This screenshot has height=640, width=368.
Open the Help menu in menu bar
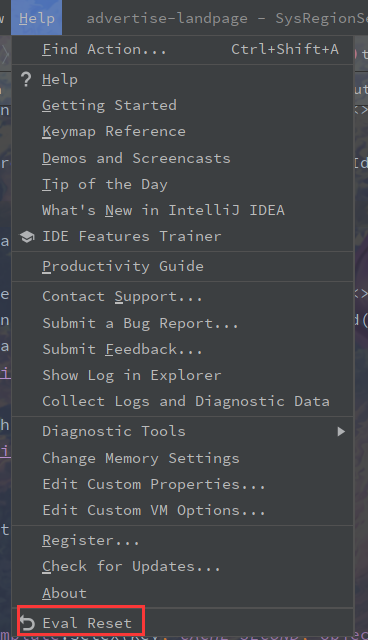click(x=37, y=18)
